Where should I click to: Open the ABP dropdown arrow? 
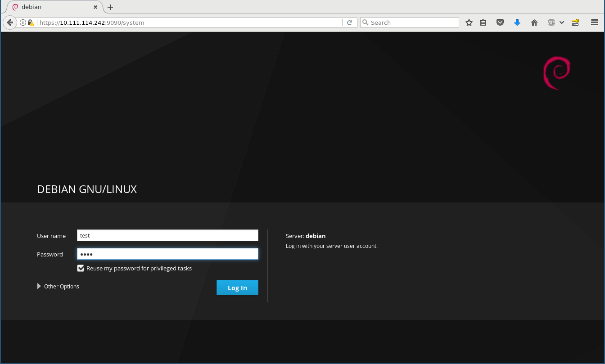pos(562,22)
